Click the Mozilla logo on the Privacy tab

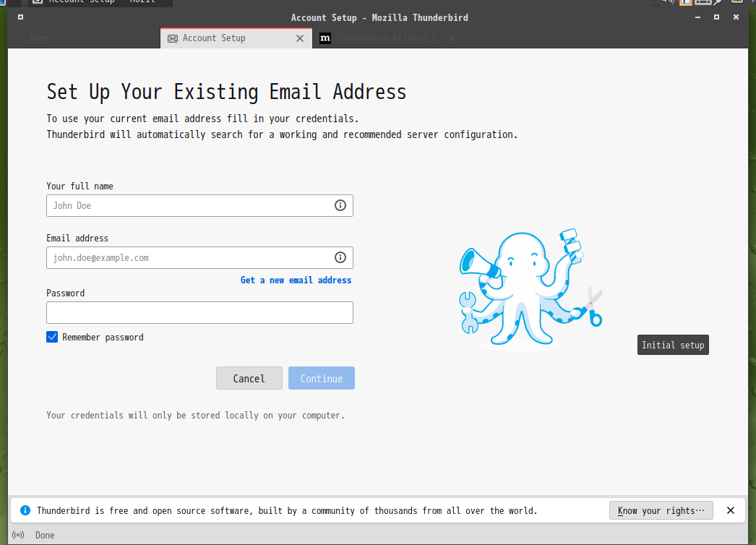[325, 38]
